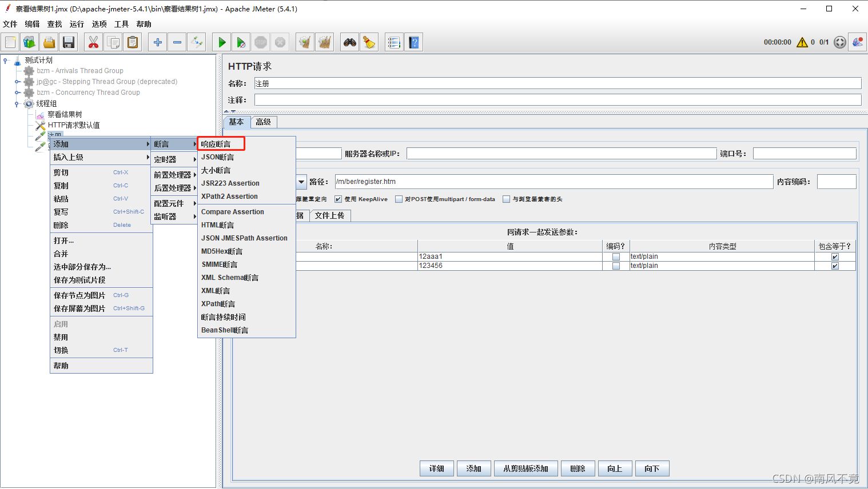Click the 向下 button
This screenshot has width=868, height=489.
(x=652, y=468)
